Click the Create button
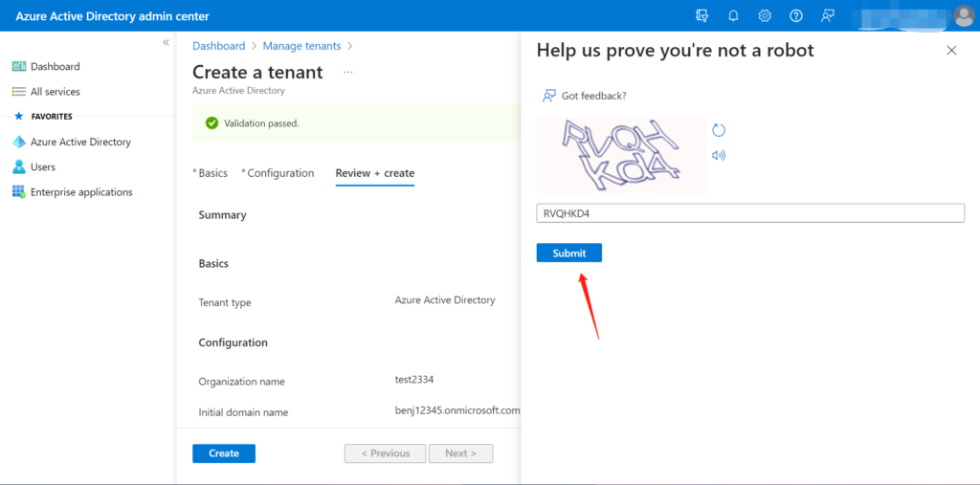The width and height of the screenshot is (980, 485). click(224, 453)
